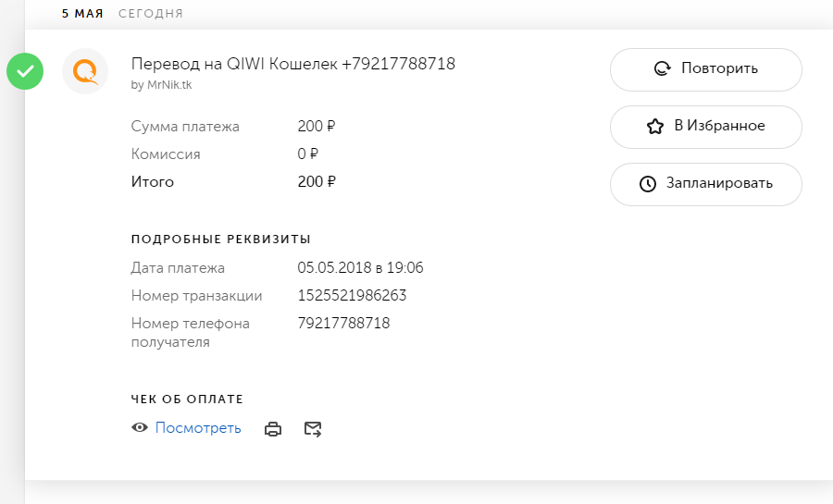This screenshot has height=504, width=833.
Task: Open the Посмотреть receipt link
Action: tap(198, 428)
